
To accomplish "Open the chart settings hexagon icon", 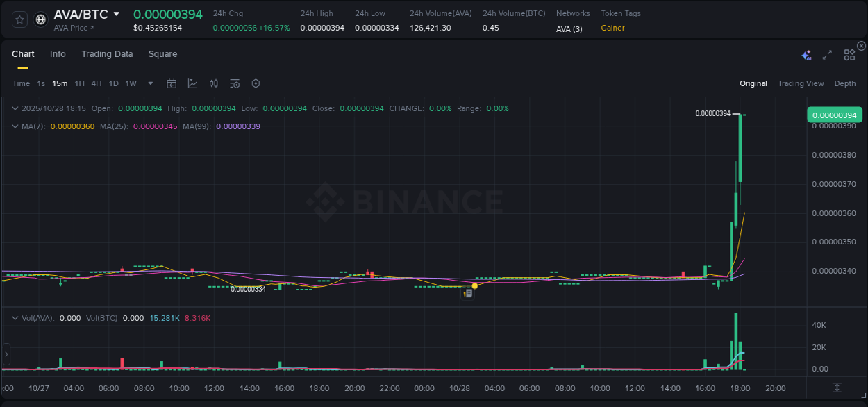I will point(256,83).
